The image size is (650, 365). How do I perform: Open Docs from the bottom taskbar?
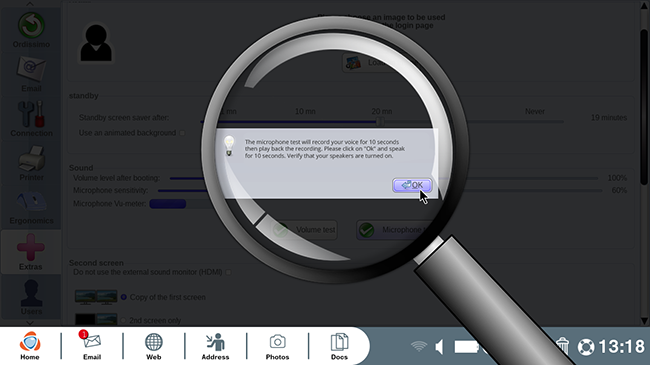pos(339,347)
